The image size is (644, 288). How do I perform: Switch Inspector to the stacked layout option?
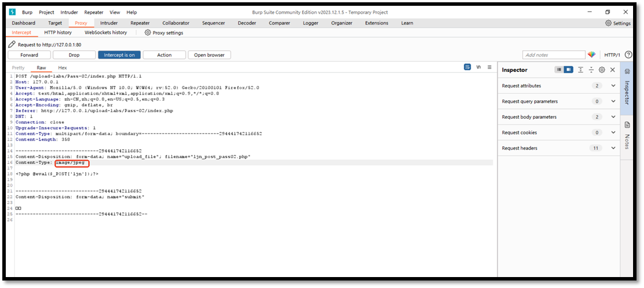point(559,70)
